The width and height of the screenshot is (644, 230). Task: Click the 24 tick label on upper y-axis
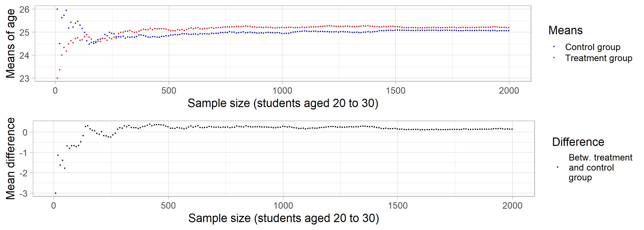[24, 55]
